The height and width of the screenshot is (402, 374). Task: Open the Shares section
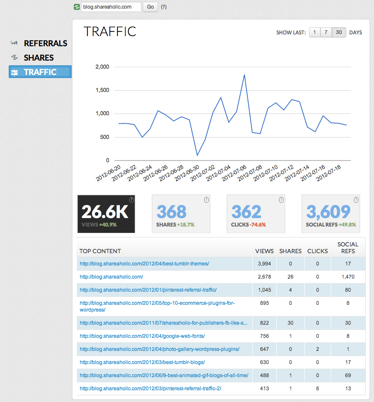coord(39,58)
